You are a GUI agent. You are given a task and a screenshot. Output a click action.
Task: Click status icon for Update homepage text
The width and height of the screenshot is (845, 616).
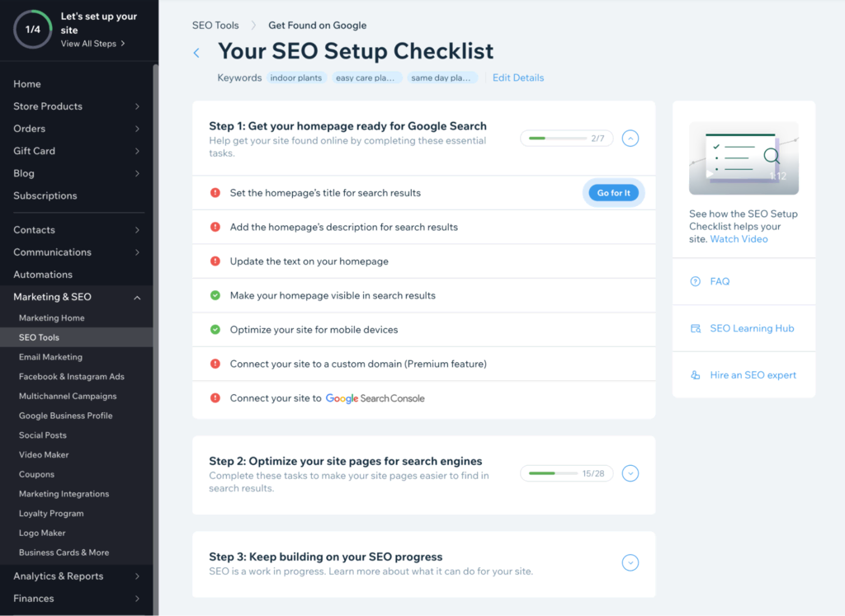215,261
